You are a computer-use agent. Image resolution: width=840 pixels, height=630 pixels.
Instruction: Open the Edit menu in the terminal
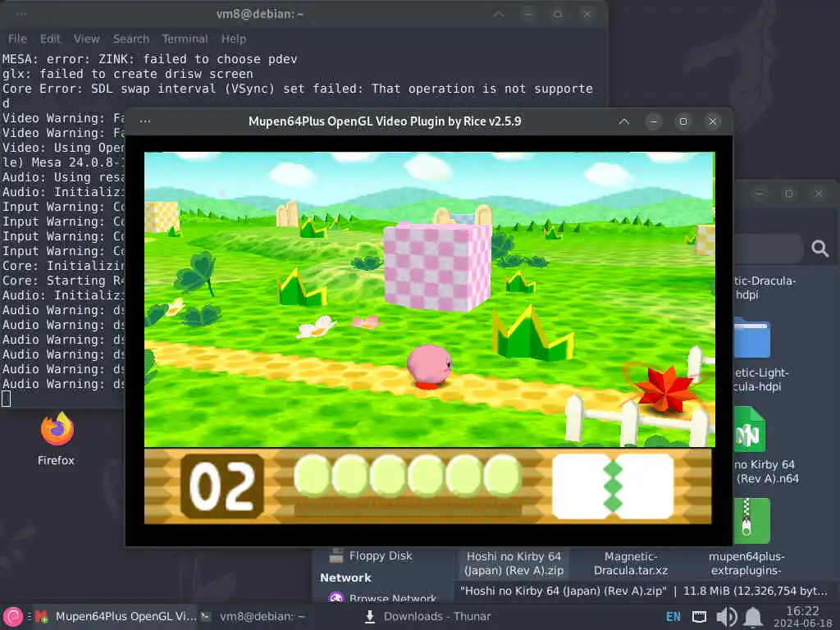point(50,39)
